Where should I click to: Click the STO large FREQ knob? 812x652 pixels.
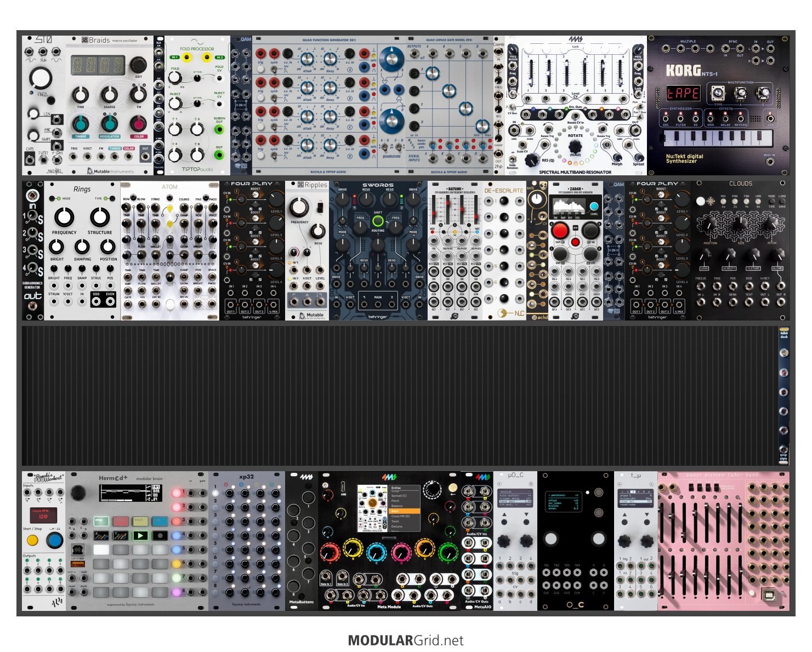tap(41, 78)
